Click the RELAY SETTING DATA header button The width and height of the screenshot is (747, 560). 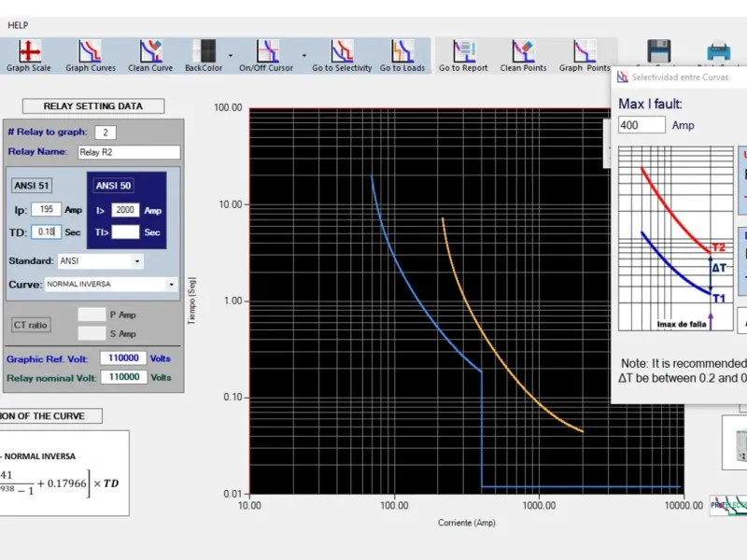tap(93, 106)
